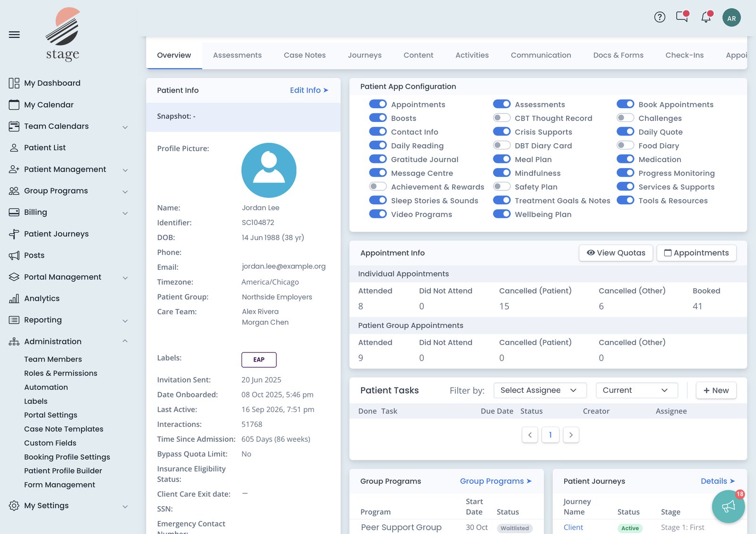756x534 pixels.
Task: Open the hamburger menu icon
Action: (x=14, y=34)
